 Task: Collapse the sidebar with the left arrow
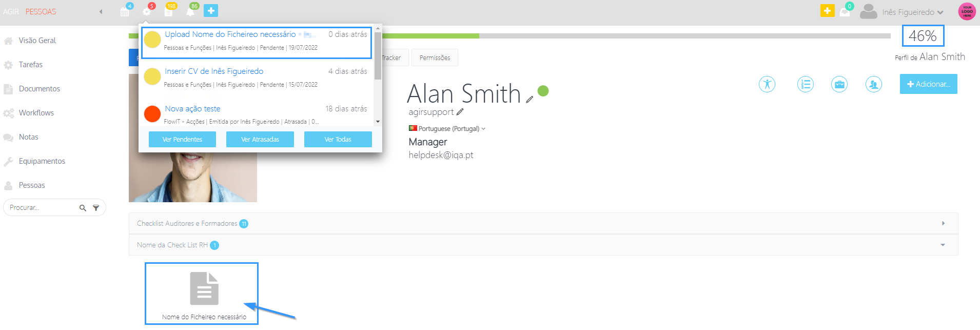coord(101,11)
